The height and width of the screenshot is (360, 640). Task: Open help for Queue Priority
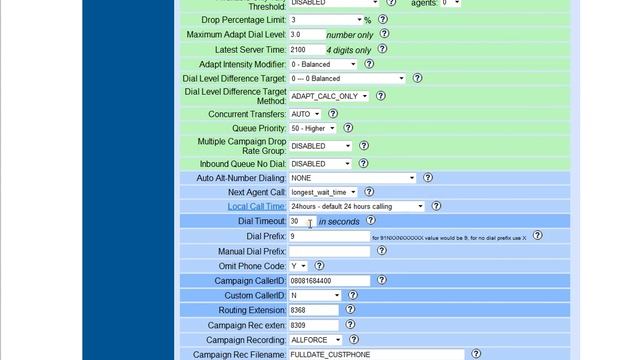click(348, 128)
